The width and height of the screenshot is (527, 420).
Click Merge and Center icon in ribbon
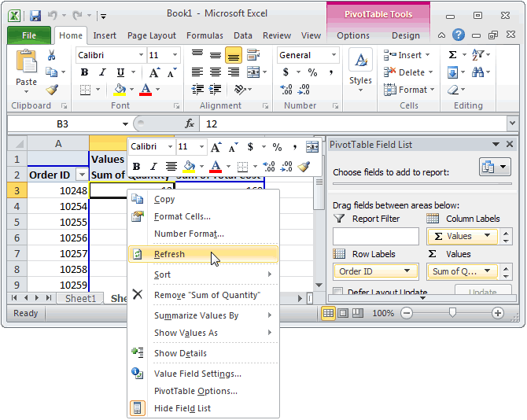point(253,72)
